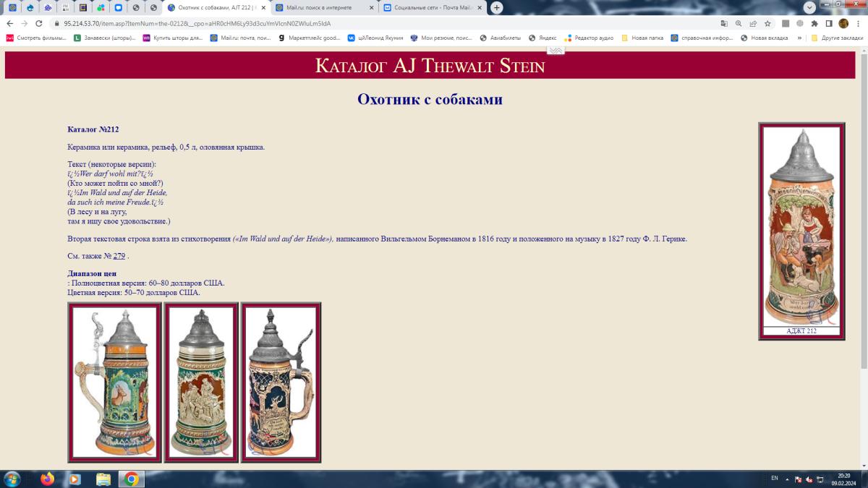This screenshot has width=868, height=488.
Task: Close the Социальные сети tab
Action: point(480,7)
